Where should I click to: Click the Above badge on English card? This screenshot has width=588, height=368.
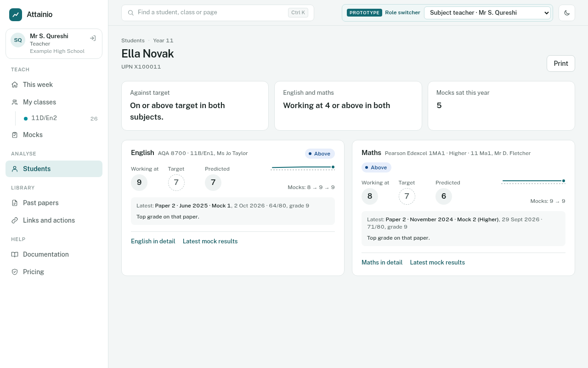(320, 154)
